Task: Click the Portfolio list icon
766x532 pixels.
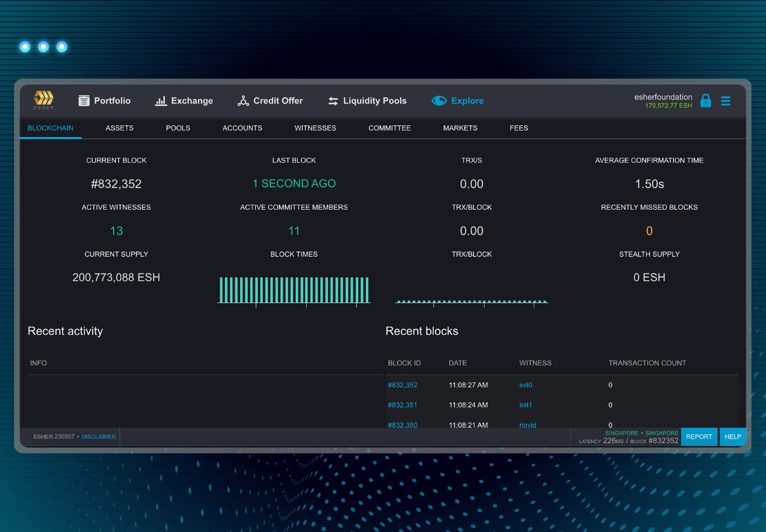Action: coord(84,100)
